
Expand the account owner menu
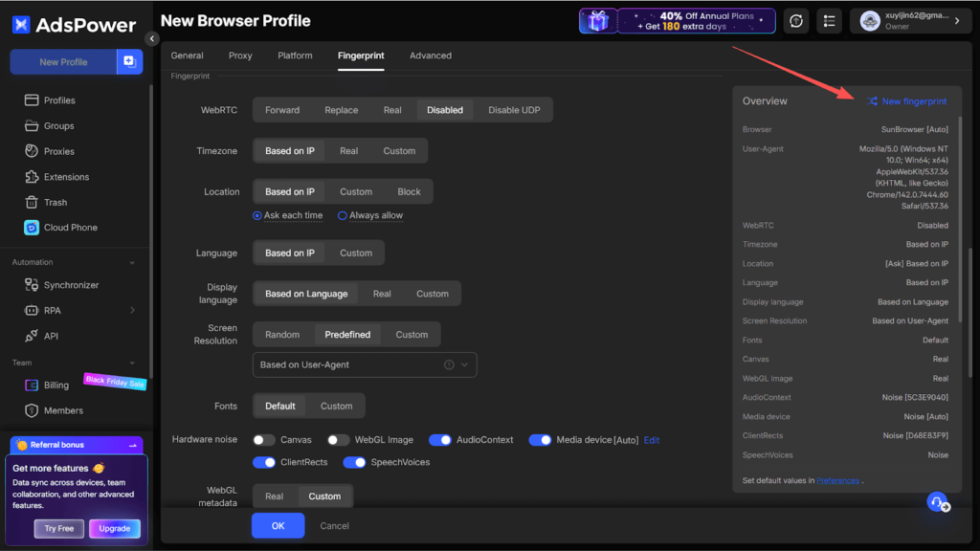coord(957,21)
